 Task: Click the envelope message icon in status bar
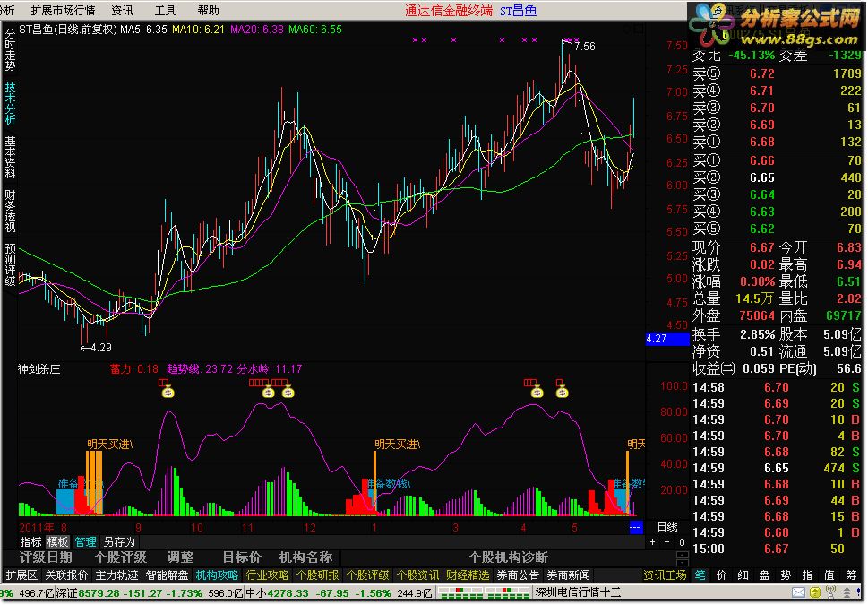[x=799, y=592]
